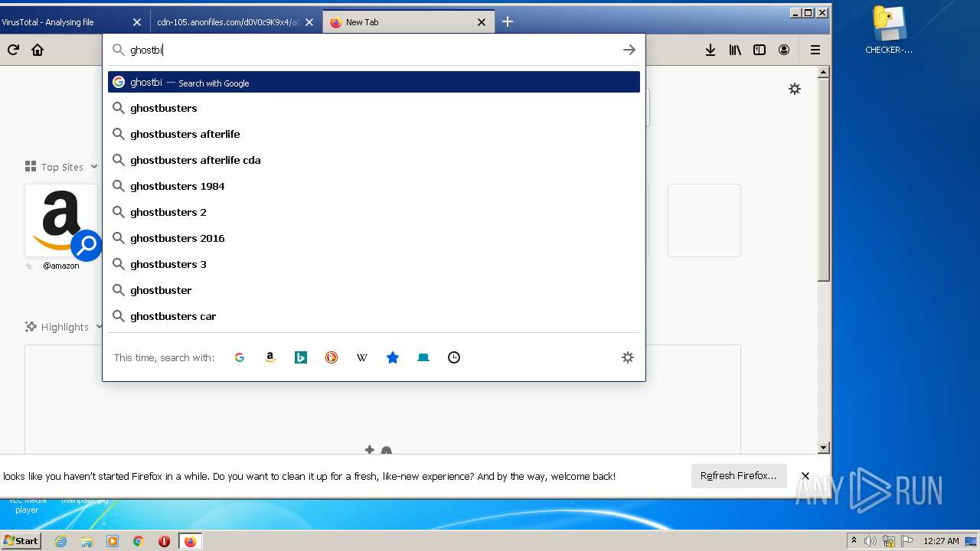Select suggestion 'ghostbuster'

point(374,290)
